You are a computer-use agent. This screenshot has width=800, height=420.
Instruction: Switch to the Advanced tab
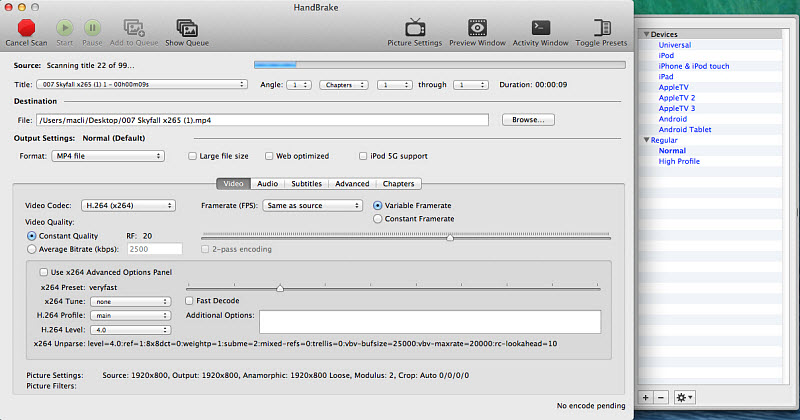(x=352, y=184)
